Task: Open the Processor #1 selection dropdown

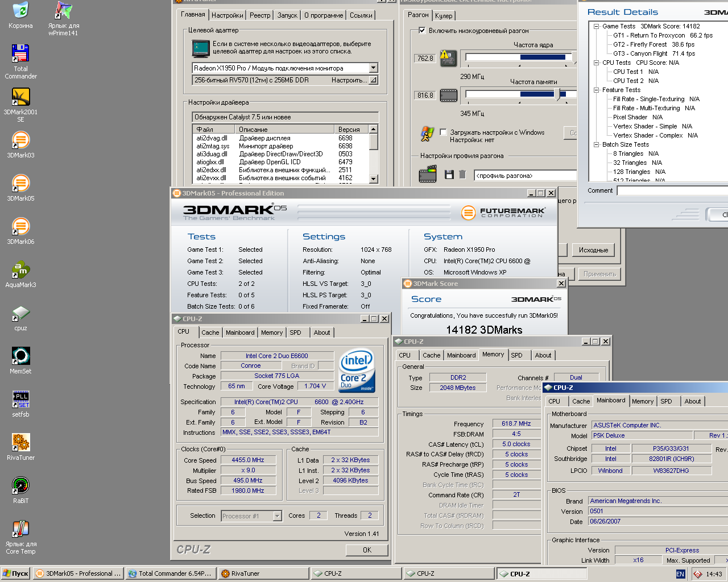Action: coord(277,516)
